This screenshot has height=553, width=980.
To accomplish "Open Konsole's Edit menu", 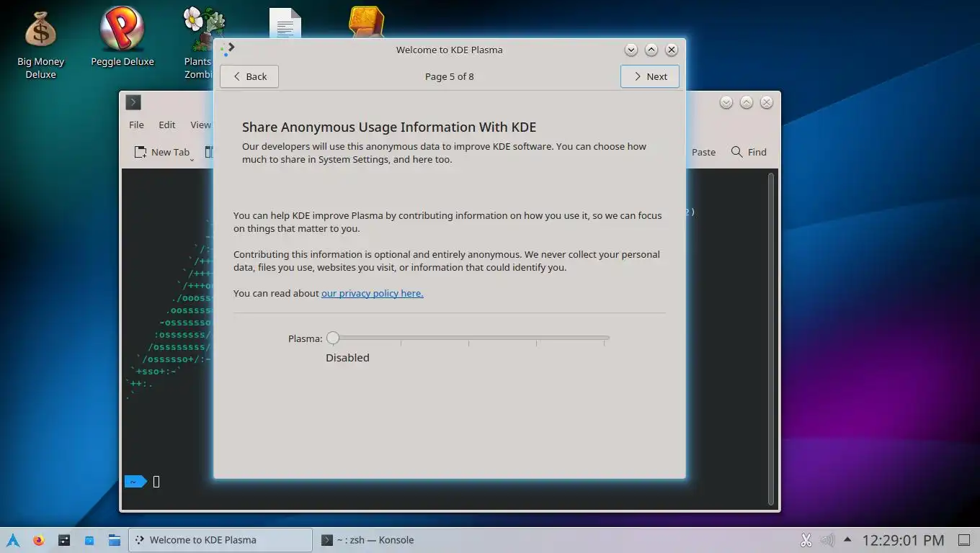I will point(167,125).
